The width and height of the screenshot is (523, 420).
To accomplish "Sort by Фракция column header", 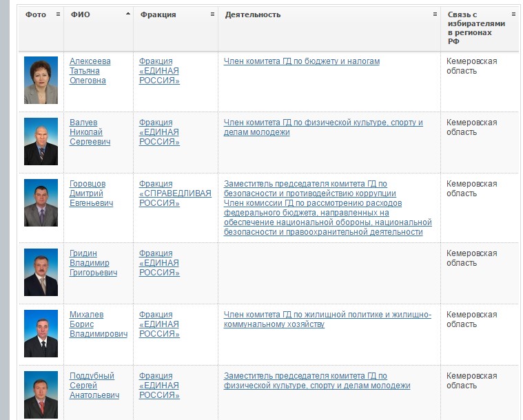I will (158, 14).
